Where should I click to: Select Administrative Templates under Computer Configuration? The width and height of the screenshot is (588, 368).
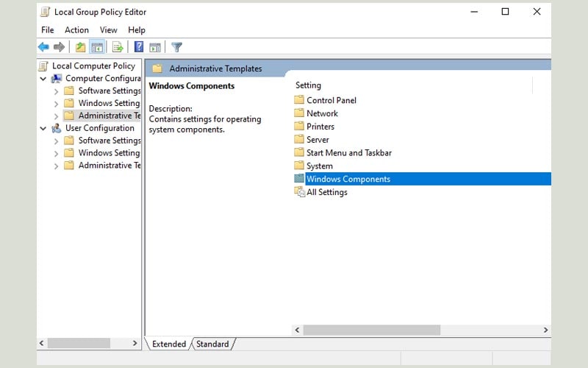tap(110, 116)
